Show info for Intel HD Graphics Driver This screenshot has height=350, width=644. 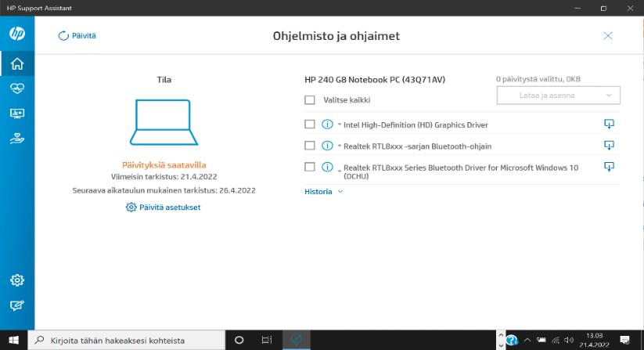pyautogui.click(x=327, y=124)
